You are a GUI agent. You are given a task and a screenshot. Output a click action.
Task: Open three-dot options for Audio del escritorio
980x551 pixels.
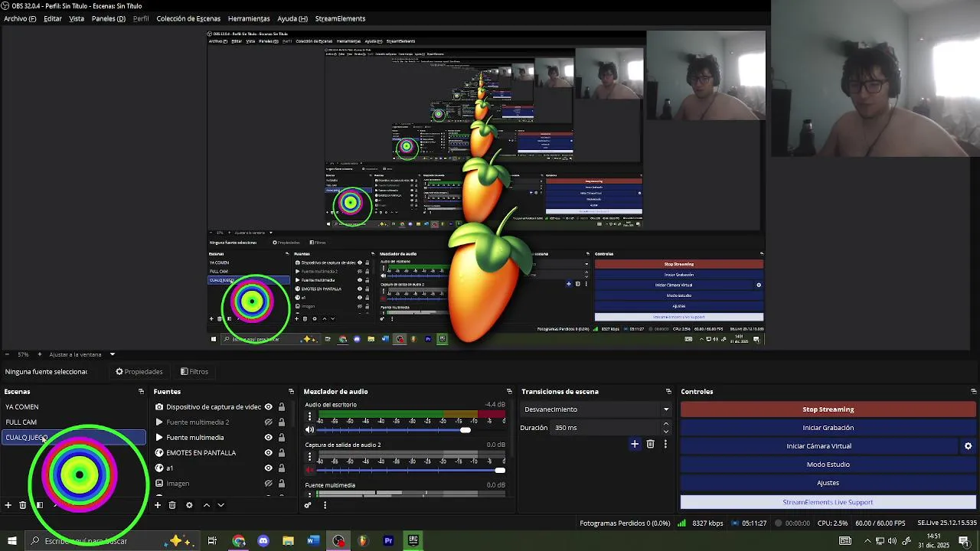point(310,417)
